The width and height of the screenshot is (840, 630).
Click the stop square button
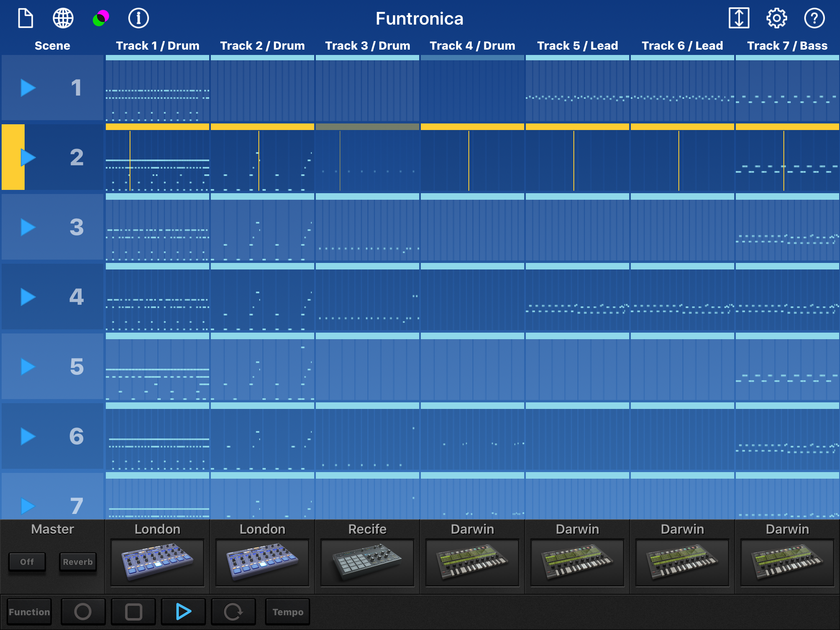click(x=133, y=612)
